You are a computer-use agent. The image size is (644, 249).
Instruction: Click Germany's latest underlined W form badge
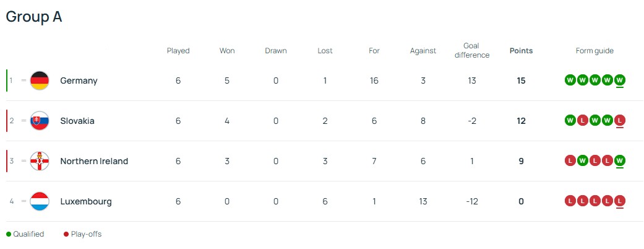coord(620,80)
